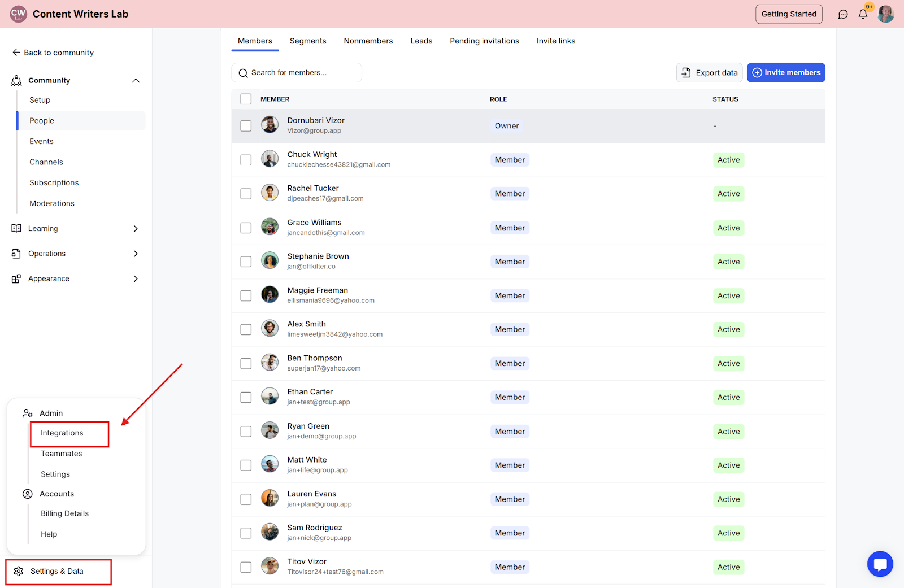This screenshot has width=904, height=588.
Task: Click the Admin user-gear icon
Action: (x=28, y=413)
